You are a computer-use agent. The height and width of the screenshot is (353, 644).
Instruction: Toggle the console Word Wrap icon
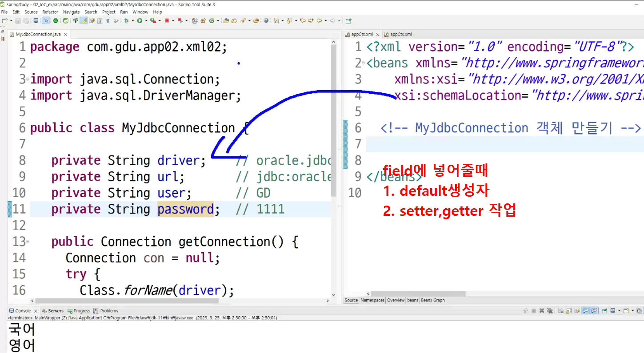coord(577,311)
